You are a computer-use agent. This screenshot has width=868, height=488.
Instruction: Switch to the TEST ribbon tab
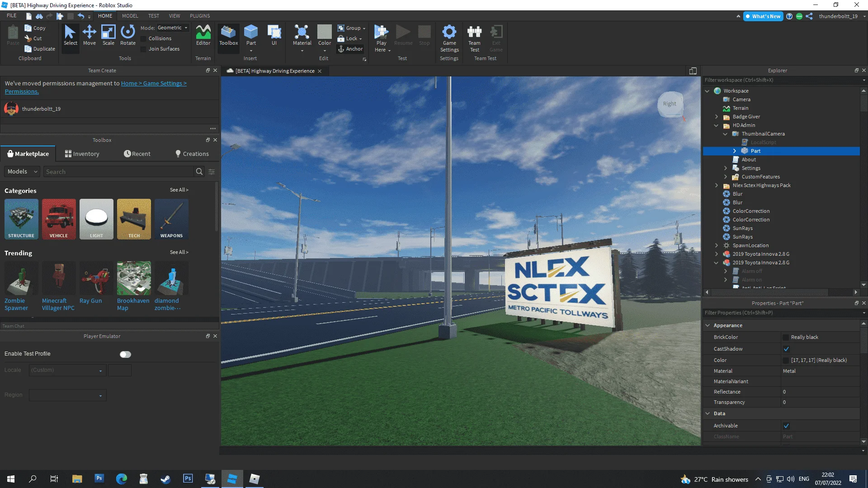(154, 16)
